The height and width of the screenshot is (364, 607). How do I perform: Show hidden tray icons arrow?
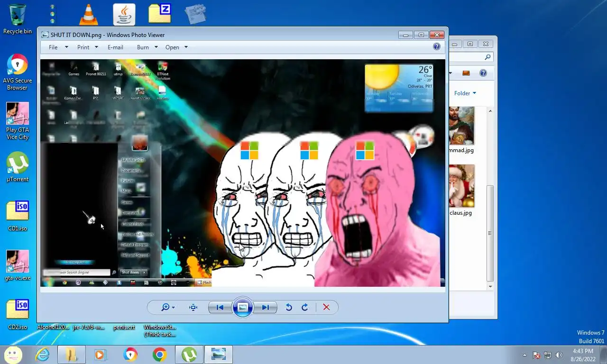coord(524,355)
